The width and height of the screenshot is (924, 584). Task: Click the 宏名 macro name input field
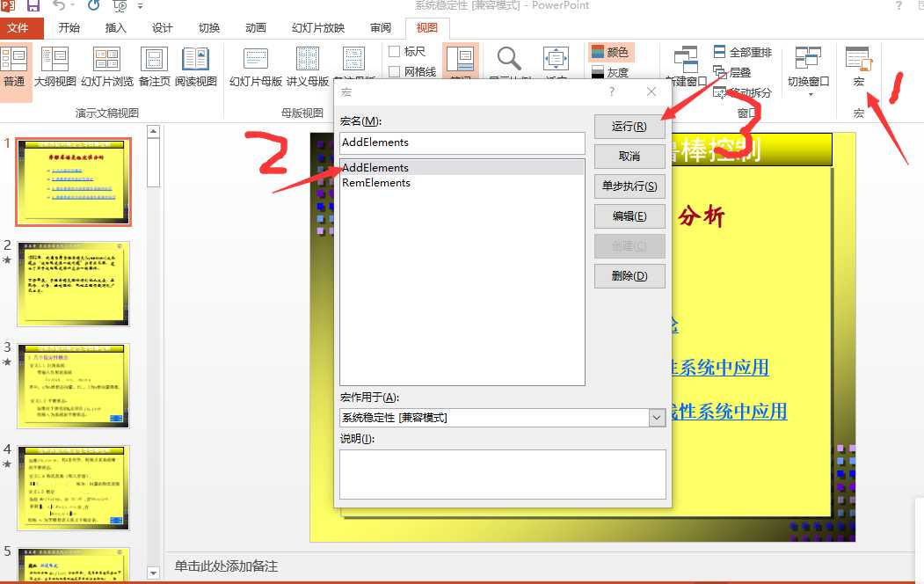[x=462, y=142]
